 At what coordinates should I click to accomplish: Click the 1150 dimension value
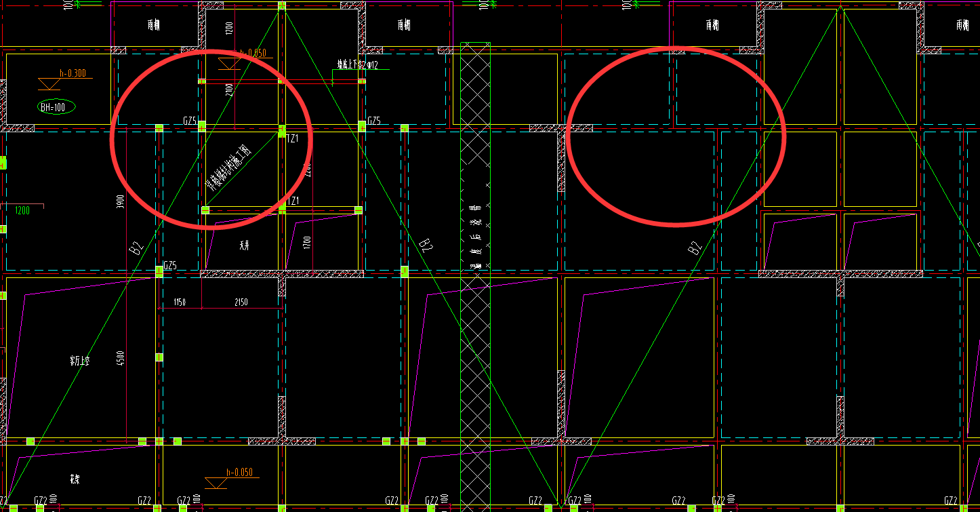180,301
